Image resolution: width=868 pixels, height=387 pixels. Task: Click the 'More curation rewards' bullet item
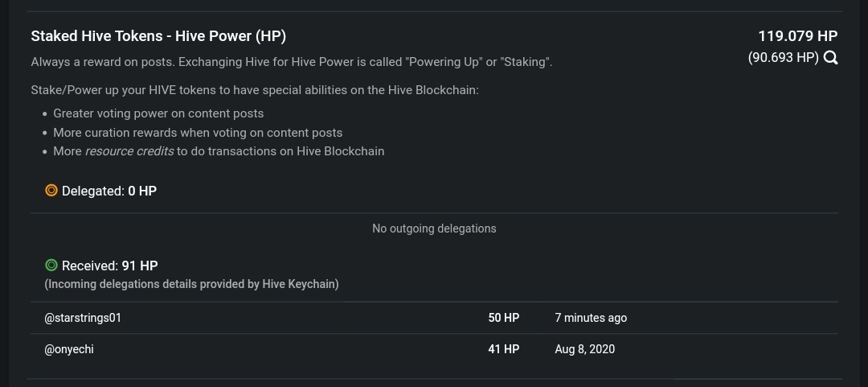click(x=198, y=133)
